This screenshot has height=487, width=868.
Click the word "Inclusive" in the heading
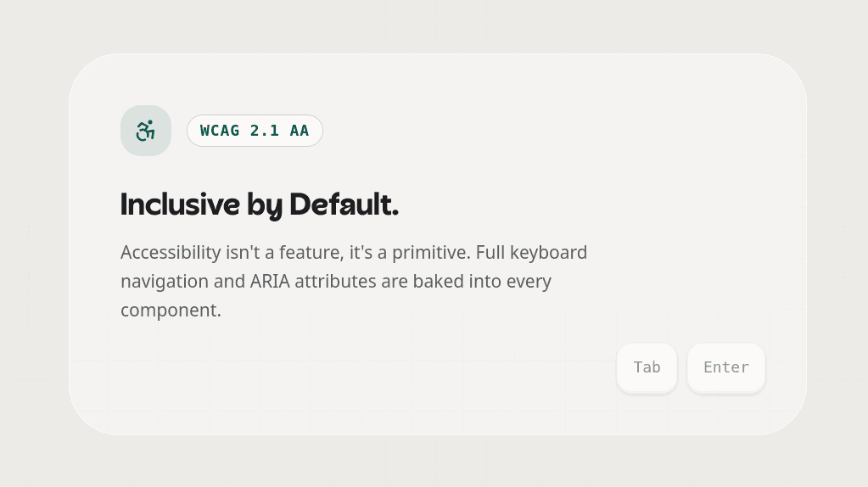click(x=180, y=204)
